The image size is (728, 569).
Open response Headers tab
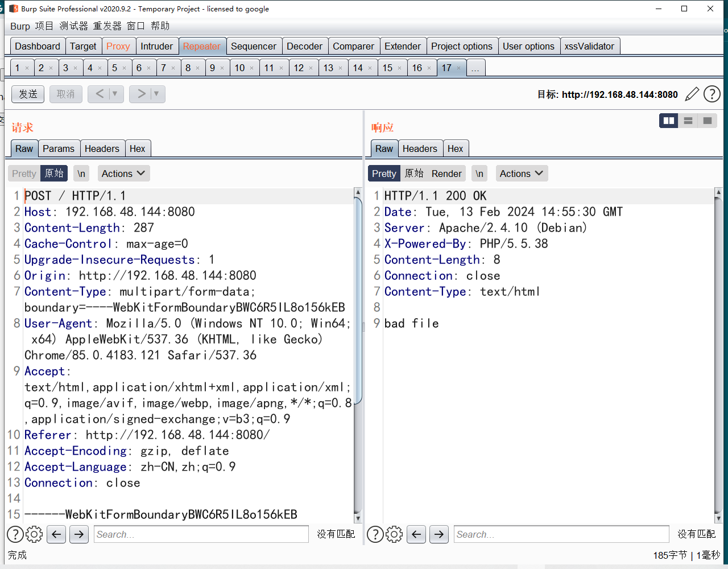click(x=420, y=149)
